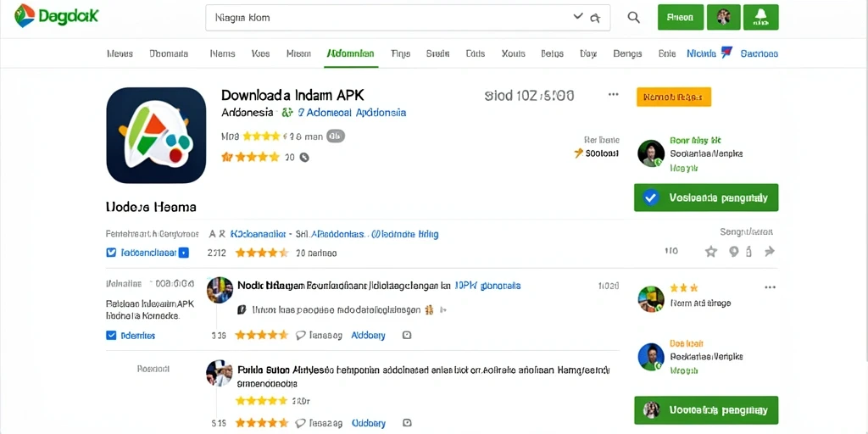Click star rating next to 2912
Viewport: 868px width, 434px height.
coord(262,253)
